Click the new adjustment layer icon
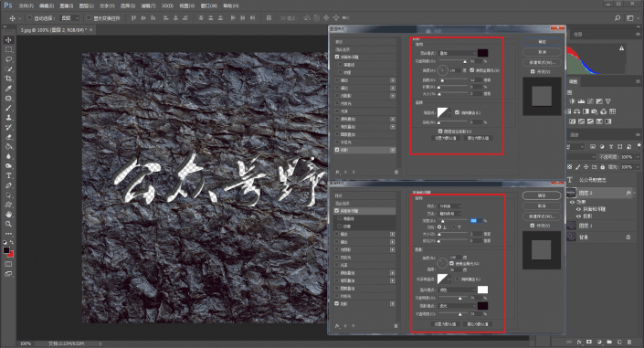Screen dimensions: 644x348 [599, 342]
